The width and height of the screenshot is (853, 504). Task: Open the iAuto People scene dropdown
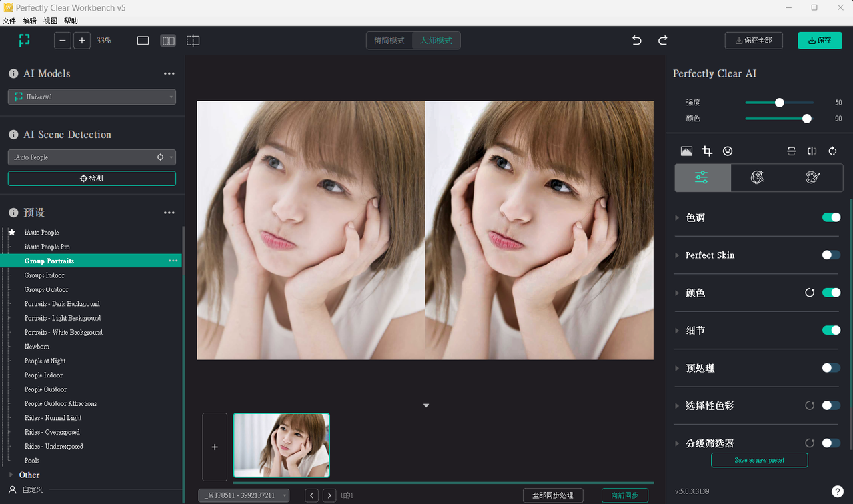[x=92, y=157]
